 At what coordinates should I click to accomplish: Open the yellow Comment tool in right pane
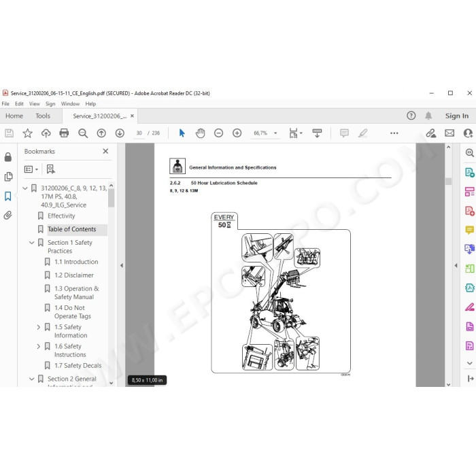[469, 230]
